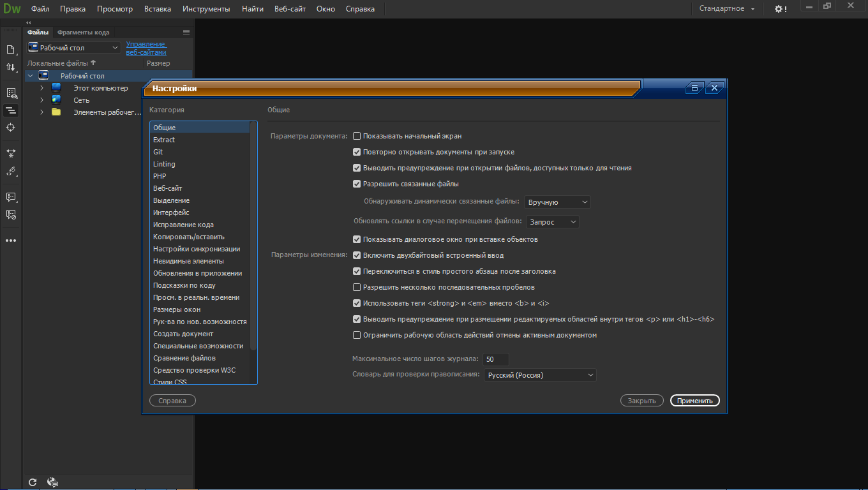Click the category list scrollbar
868x490 pixels.
[x=253, y=236]
